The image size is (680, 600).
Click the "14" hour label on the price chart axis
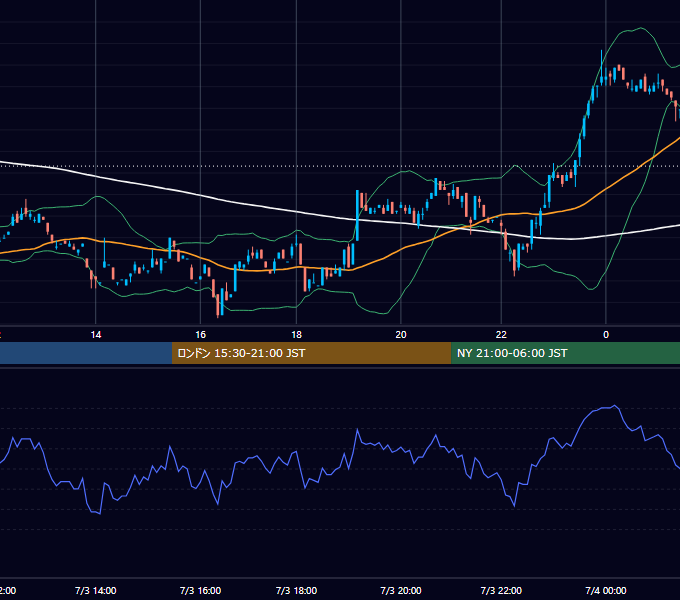coord(96,335)
